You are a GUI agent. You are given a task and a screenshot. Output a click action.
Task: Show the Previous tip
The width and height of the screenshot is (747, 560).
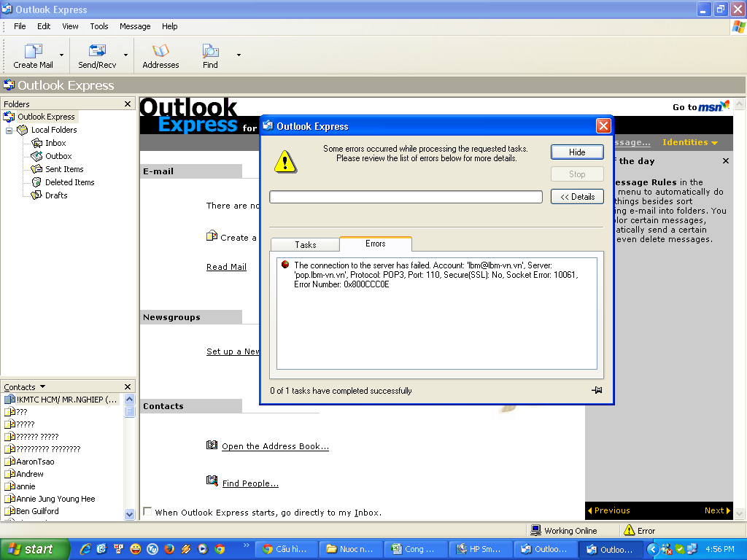(x=609, y=510)
